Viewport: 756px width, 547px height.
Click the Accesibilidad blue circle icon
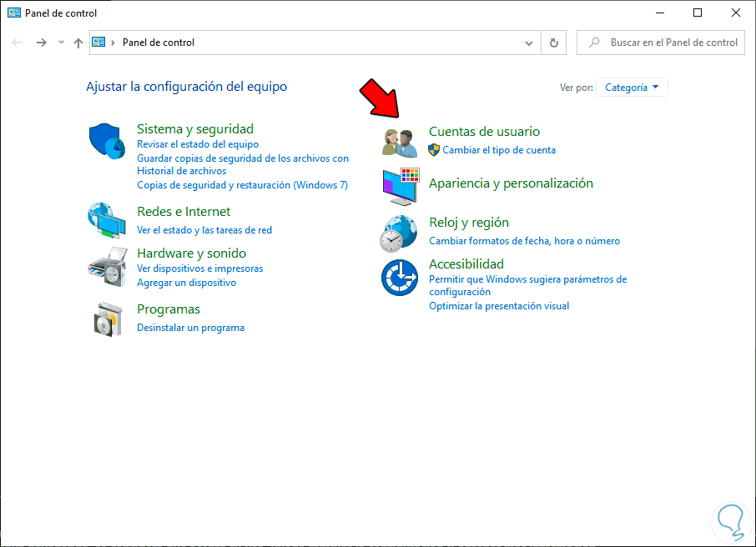pyautogui.click(x=400, y=278)
